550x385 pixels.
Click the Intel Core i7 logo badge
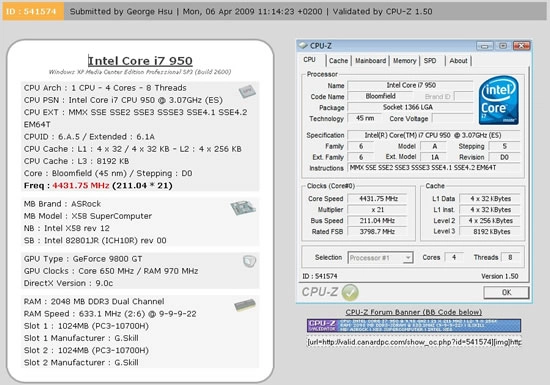click(498, 100)
